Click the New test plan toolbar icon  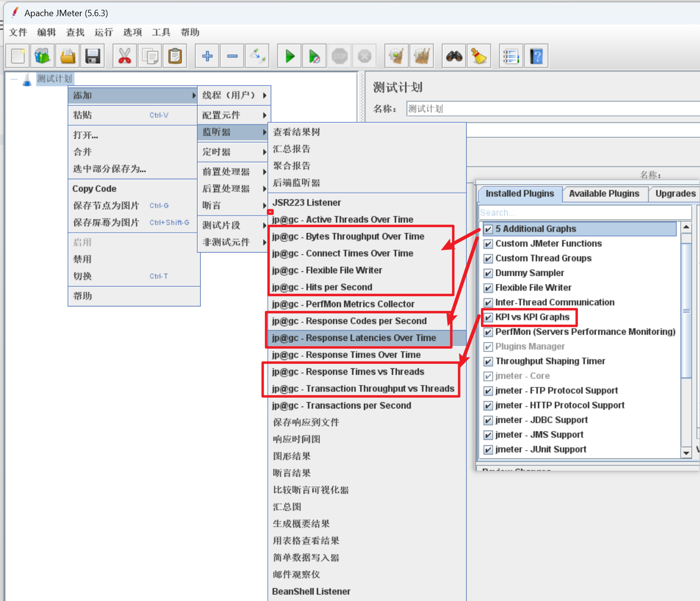coord(18,56)
